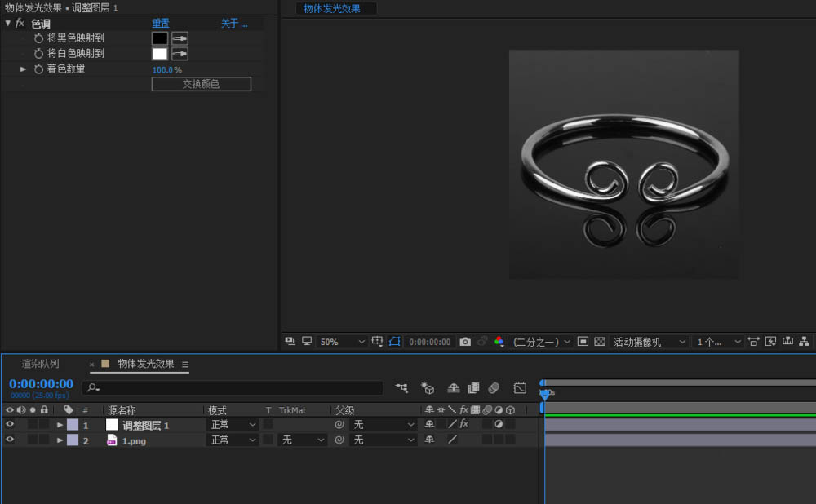Click the eyedropper for 将白色映射到
The height and width of the screenshot is (504, 816).
[x=180, y=54]
